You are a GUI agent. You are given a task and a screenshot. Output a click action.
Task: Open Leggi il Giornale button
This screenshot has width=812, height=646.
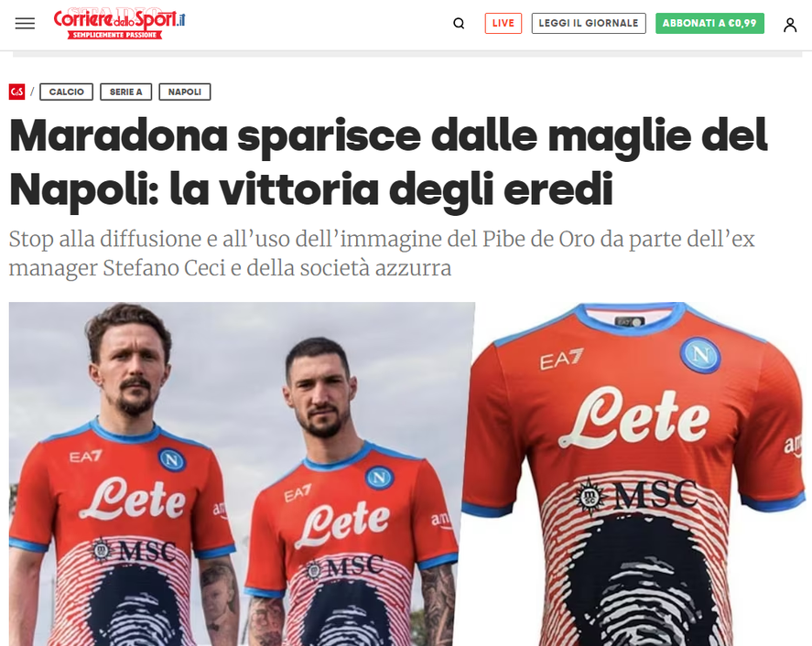tap(589, 23)
